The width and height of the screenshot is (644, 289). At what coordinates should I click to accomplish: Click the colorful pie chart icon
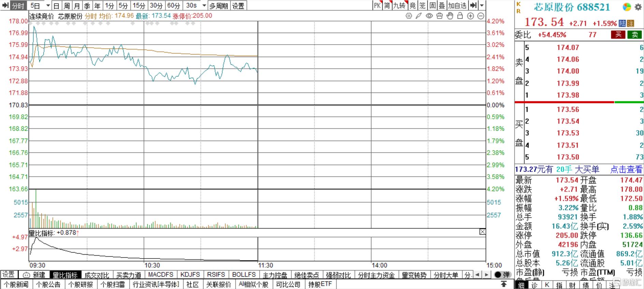click(x=627, y=7)
